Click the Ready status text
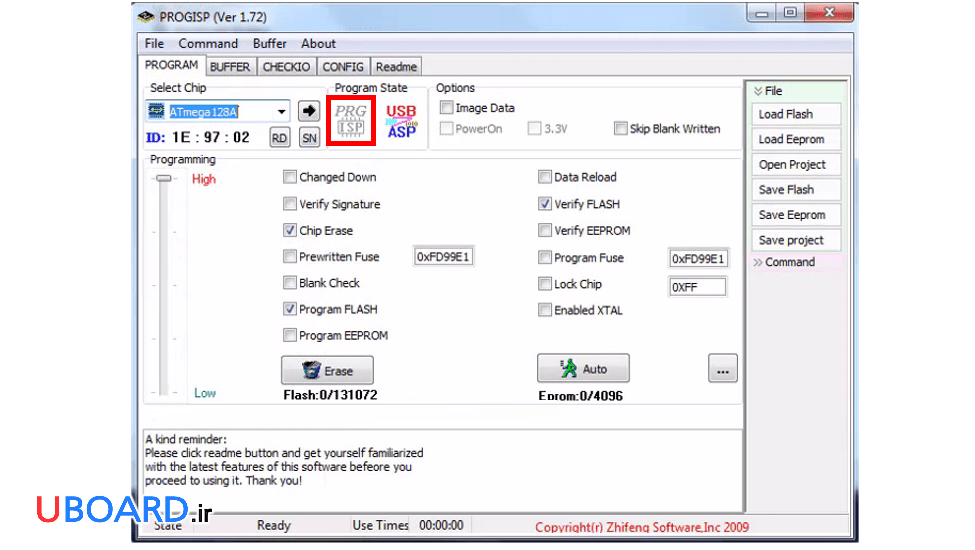The image size is (975, 550). (274, 526)
